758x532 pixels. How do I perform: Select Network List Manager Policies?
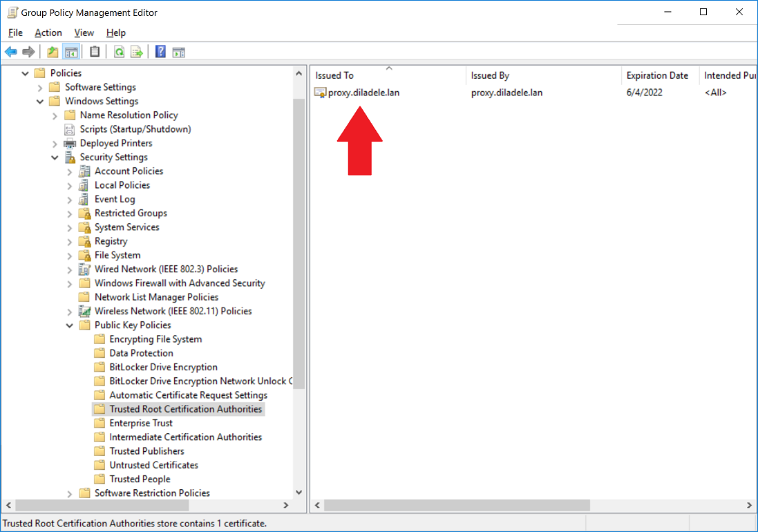tap(156, 296)
